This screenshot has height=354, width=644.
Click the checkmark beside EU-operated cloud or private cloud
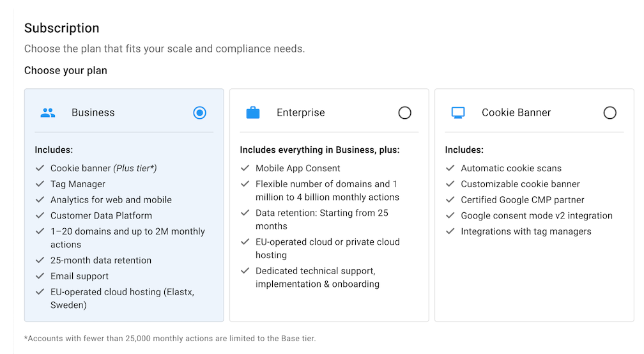(245, 242)
